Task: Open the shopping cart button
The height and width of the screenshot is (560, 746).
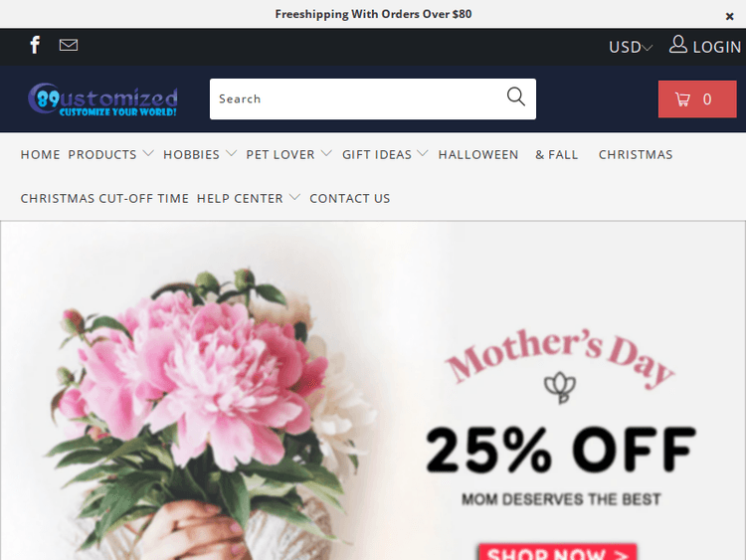Action: click(697, 98)
